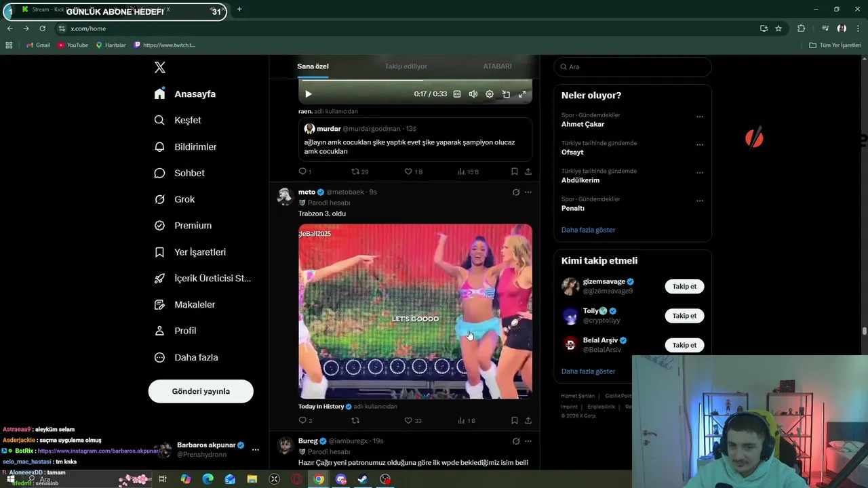This screenshot has height=488, width=868.
Task: Open options for Ahmet Çakar trend
Action: [x=700, y=117]
